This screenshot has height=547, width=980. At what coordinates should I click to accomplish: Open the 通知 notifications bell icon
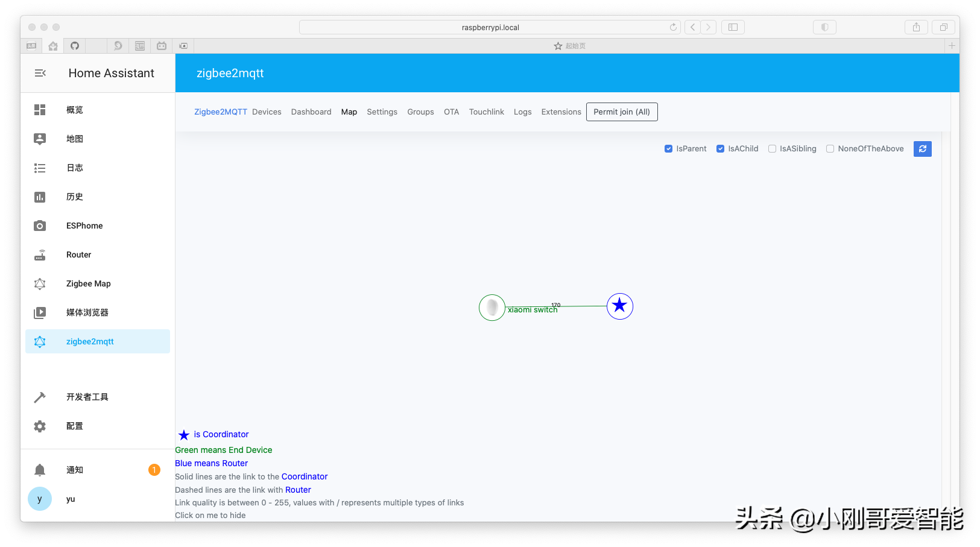point(40,470)
